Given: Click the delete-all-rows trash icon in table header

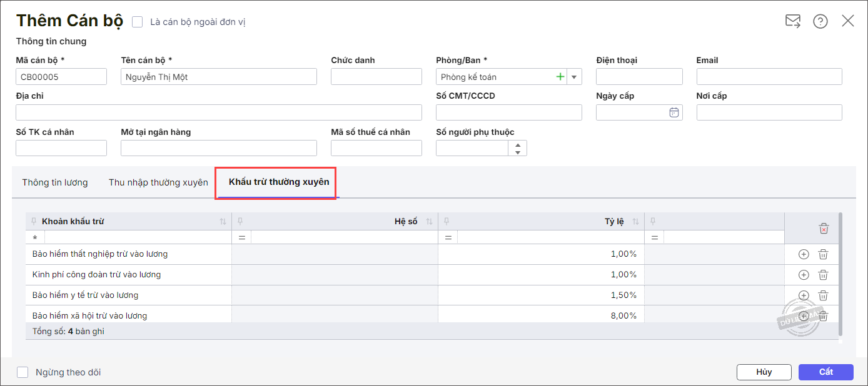Looking at the screenshot, I should pyautogui.click(x=824, y=229).
